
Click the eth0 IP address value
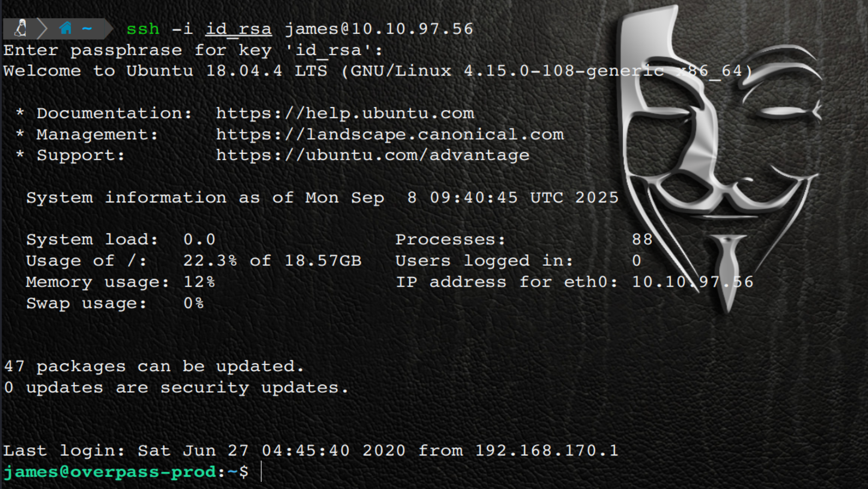(692, 282)
